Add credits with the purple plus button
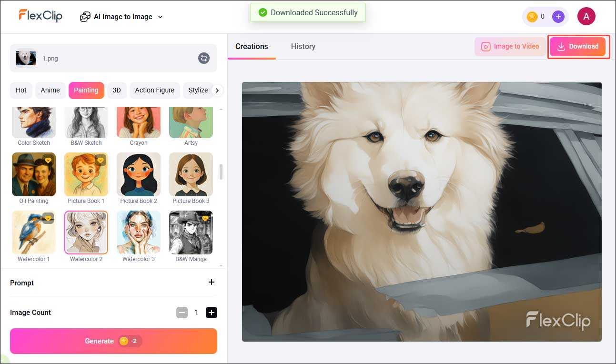Screen dimensions: 616x364 coord(558,17)
